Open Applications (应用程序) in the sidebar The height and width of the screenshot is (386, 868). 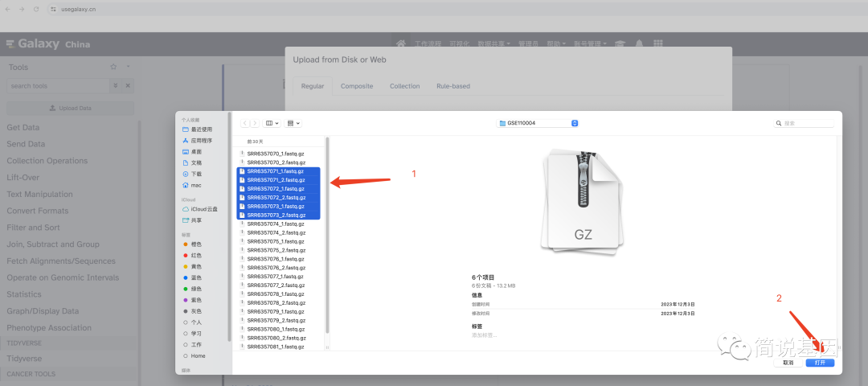pyautogui.click(x=197, y=141)
